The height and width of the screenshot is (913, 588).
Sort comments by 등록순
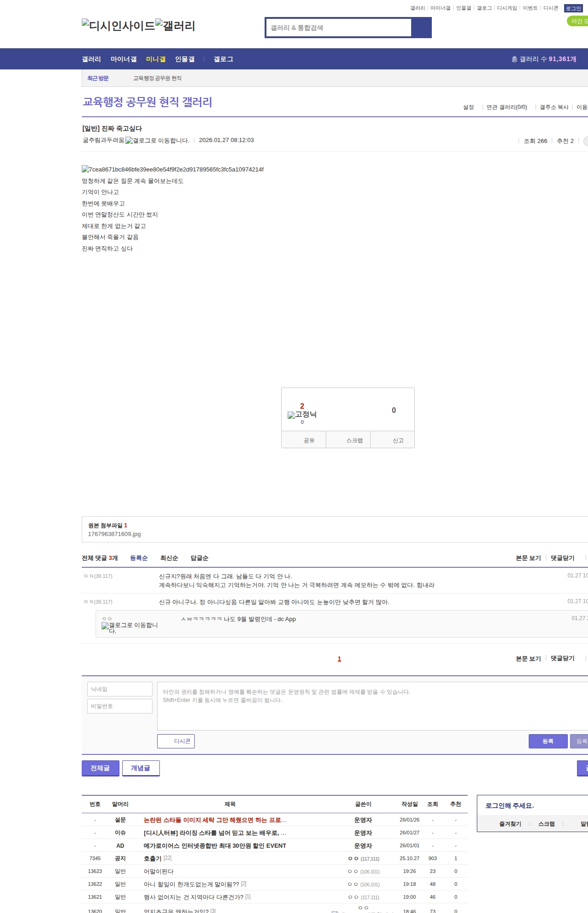tap(139, 558)
